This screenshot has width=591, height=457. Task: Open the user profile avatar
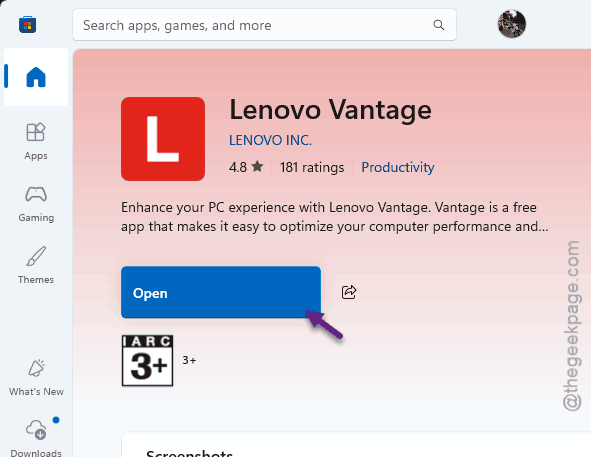[511, 24]
